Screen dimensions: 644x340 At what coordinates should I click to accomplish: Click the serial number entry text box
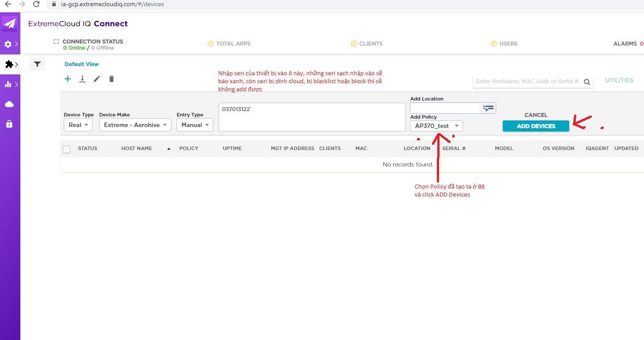312,117
